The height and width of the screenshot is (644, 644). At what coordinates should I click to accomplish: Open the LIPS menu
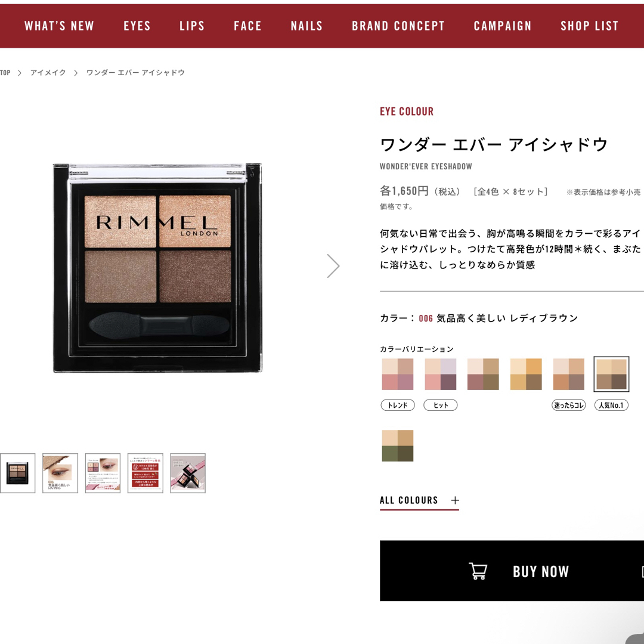[192, 26]
